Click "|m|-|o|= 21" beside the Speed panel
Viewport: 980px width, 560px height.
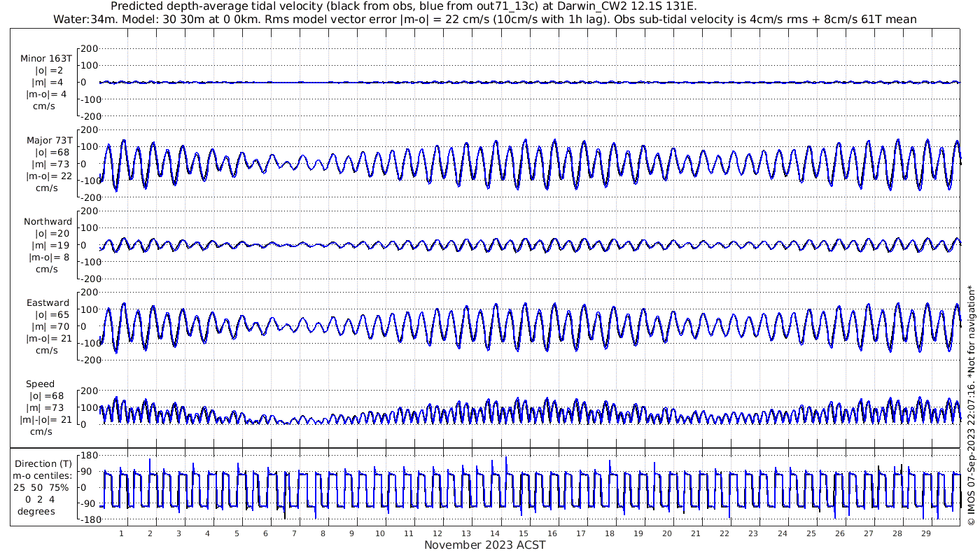(x=47, y=420)
